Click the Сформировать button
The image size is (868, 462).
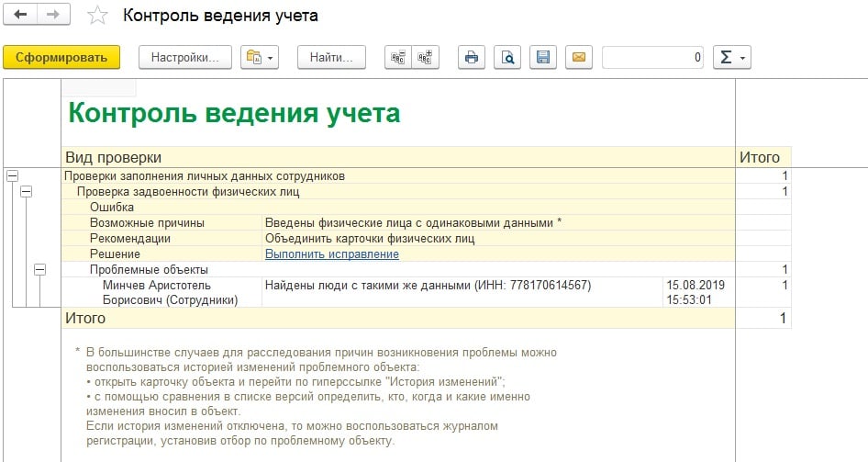click(x=61, y=57)
